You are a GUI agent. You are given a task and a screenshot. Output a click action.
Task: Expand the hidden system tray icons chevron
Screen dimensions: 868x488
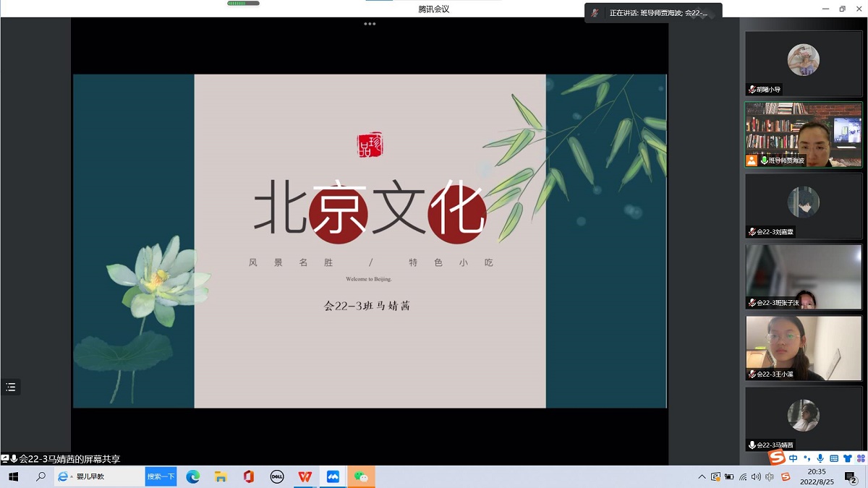click(702, 477)
